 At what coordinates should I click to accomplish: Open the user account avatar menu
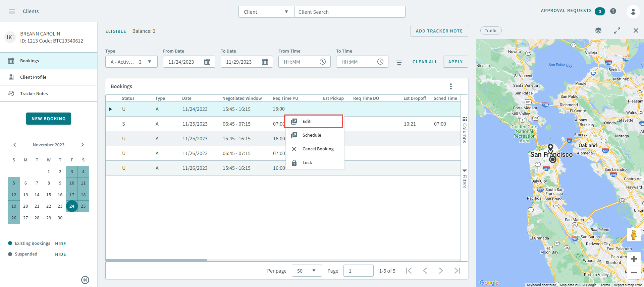point(633,12)
